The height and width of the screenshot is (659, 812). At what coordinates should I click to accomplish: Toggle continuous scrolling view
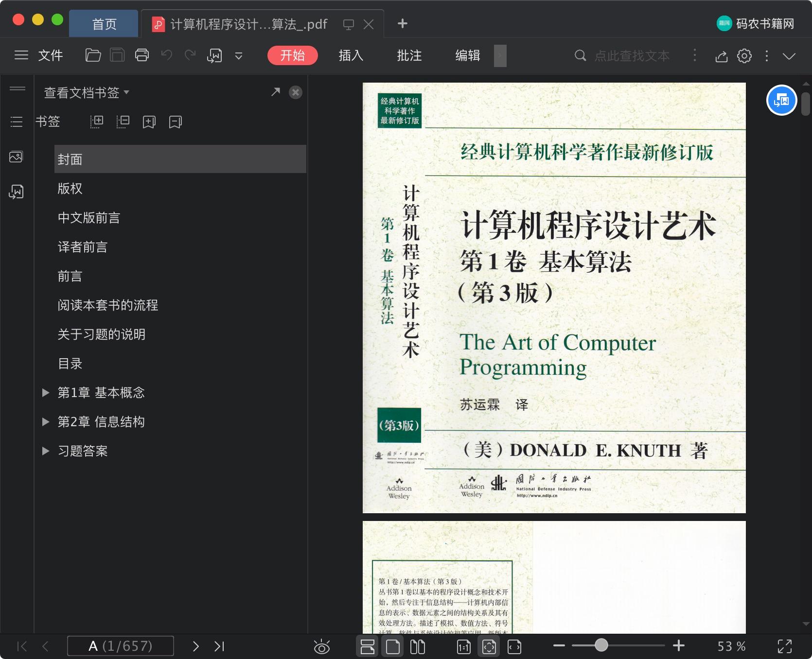[367, 647]
